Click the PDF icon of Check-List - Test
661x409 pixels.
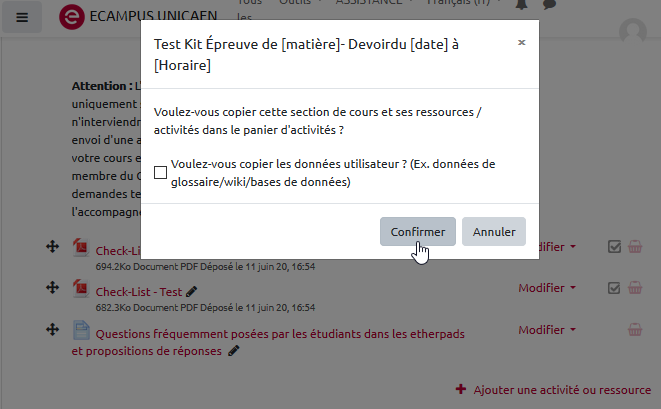coord(81,289)
